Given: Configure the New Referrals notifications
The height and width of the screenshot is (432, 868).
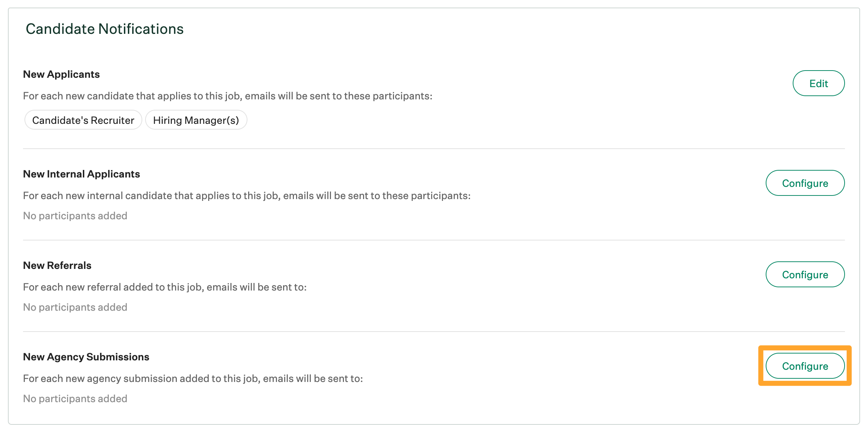Looking at the screenshot, I should coord(805,274).
